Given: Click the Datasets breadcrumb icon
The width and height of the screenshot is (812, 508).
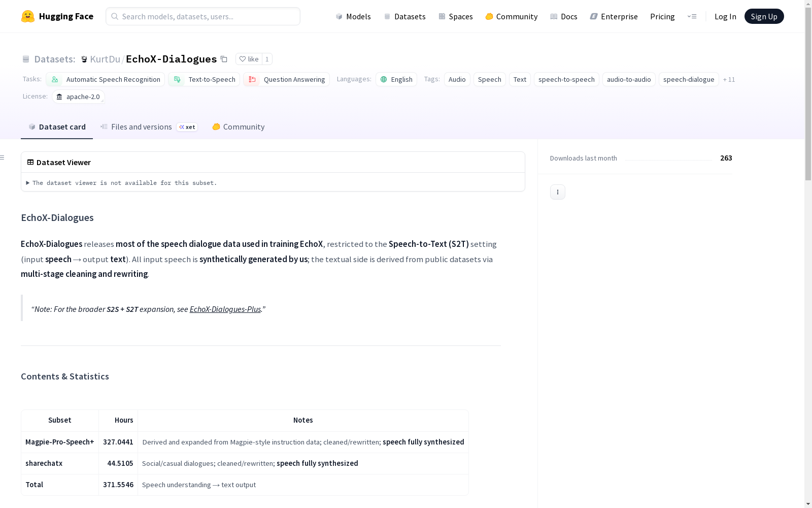Looking at the screenshot, I should click(26, 59).
